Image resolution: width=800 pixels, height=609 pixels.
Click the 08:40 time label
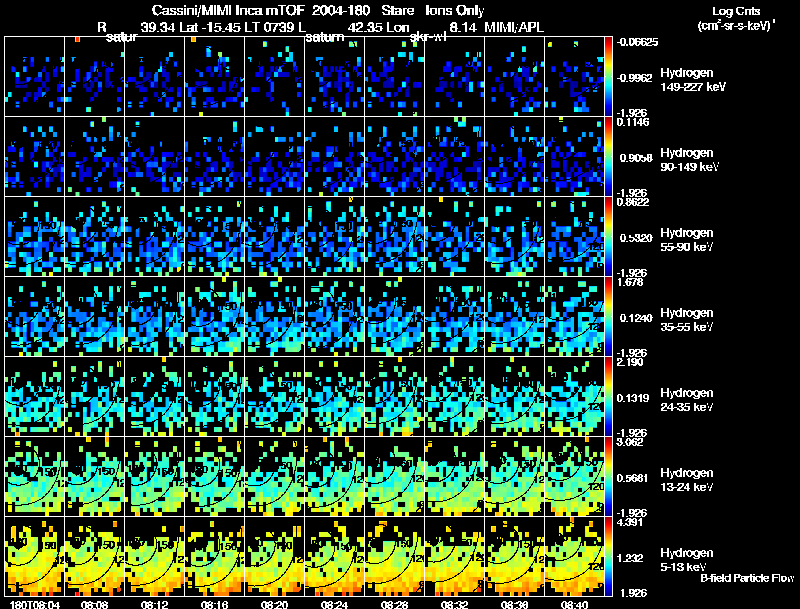(574, 605)
